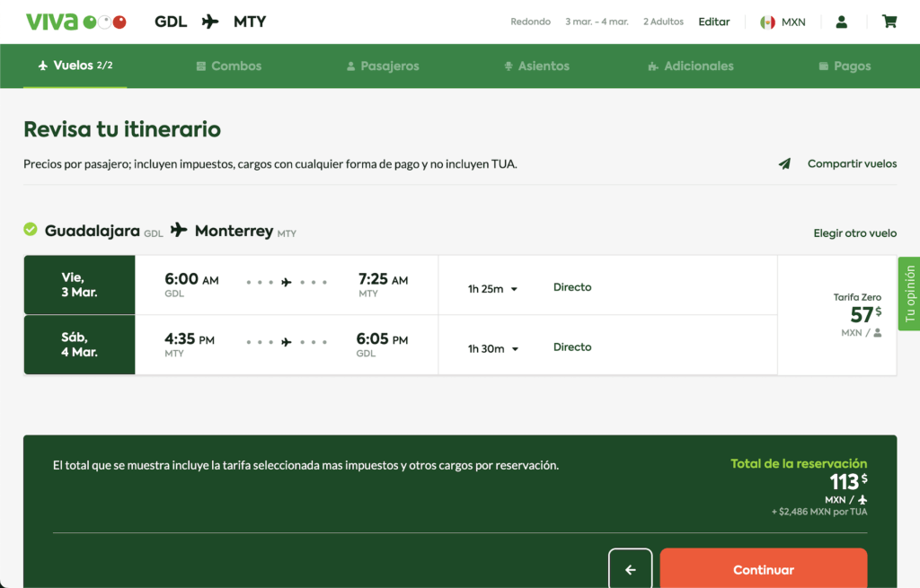Click Elegir otro vuelo link
Viewport: 920px width, 588px height.
coord(855,233)
